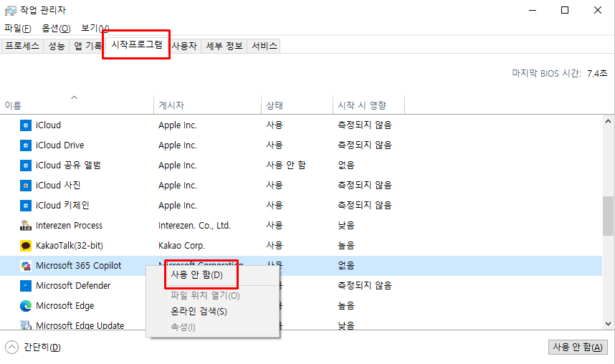The image size is (615, 364).
Task: Click 높음 impact in Microsoft Edge row
Action: pyautogui.click(x=346, y=305)
